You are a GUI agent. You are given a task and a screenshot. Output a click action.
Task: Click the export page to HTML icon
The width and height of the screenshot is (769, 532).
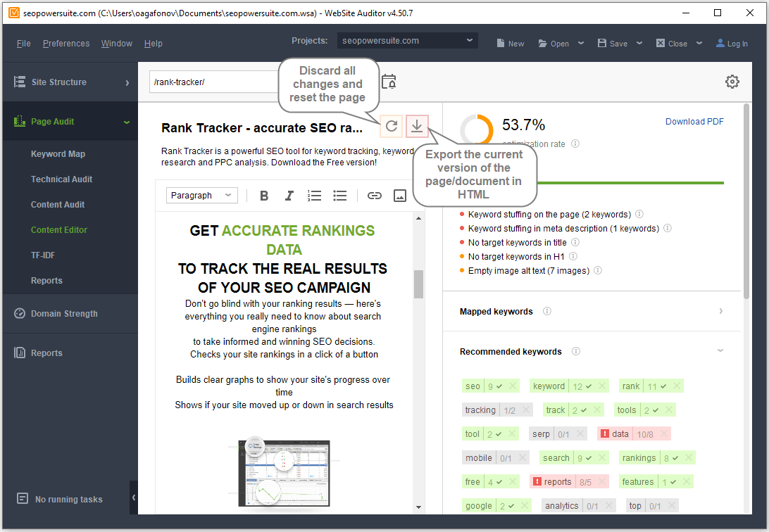417,126
